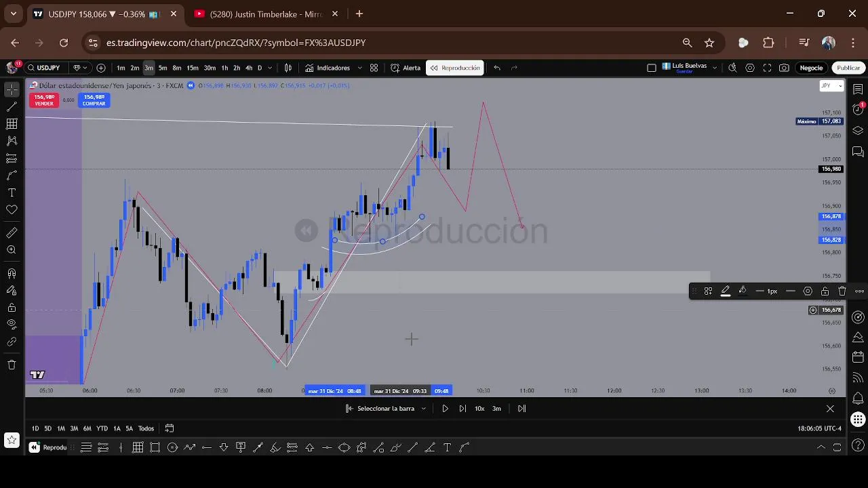Toggle stay in drawing mode
Viewport: 868px width, 488px height.
tap(12, 291)
